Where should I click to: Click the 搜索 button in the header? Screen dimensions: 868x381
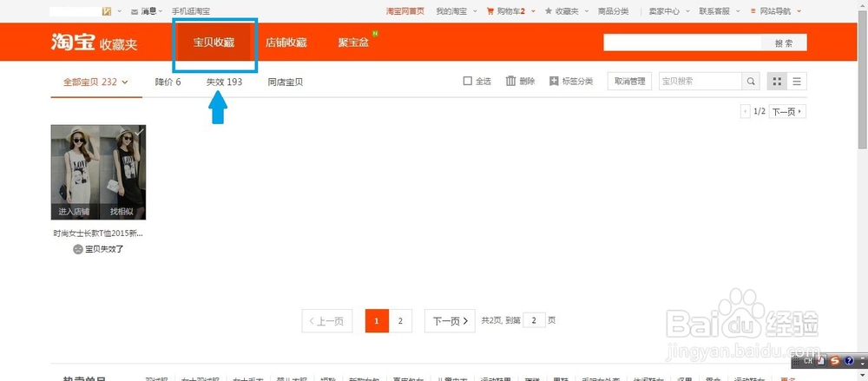(x=784, y=43)
